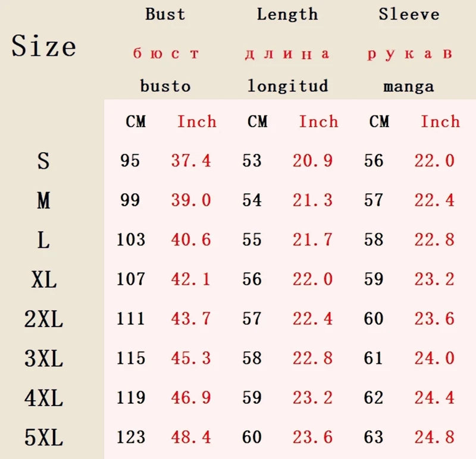
Task: Select the 2XL size row label
Action: pyautogui.click(x=43, y=319)
